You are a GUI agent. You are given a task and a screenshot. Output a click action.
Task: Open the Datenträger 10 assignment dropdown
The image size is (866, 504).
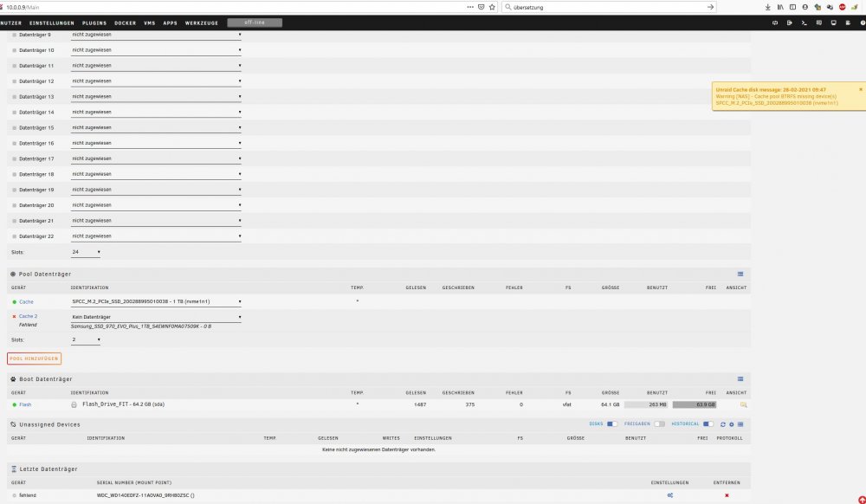tap(156, 50)
